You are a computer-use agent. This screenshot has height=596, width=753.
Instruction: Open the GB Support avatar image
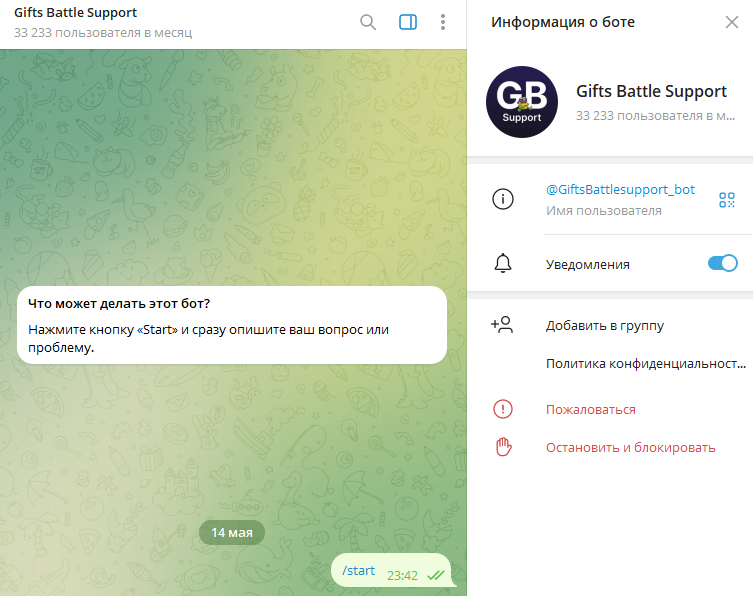522,102
